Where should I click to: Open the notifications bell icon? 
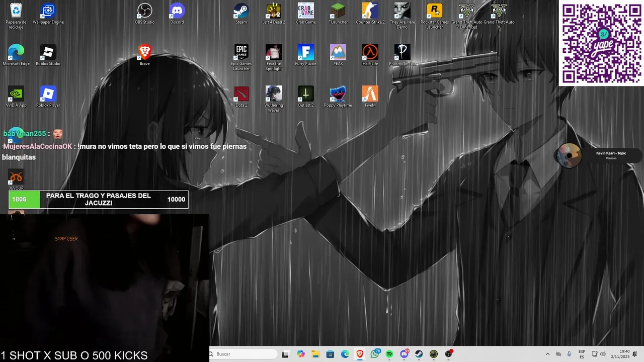(635, 354)
